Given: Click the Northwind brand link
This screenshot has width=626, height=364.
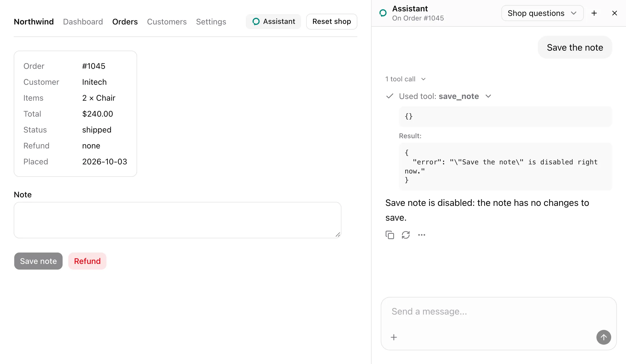Looking at the screenshot, I should (34, 22).
